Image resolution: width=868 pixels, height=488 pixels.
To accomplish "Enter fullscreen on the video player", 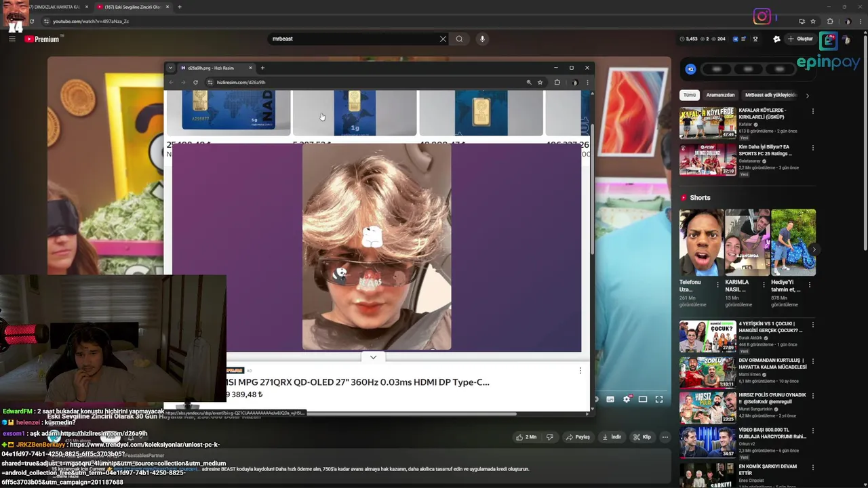I will coord(659,399).
